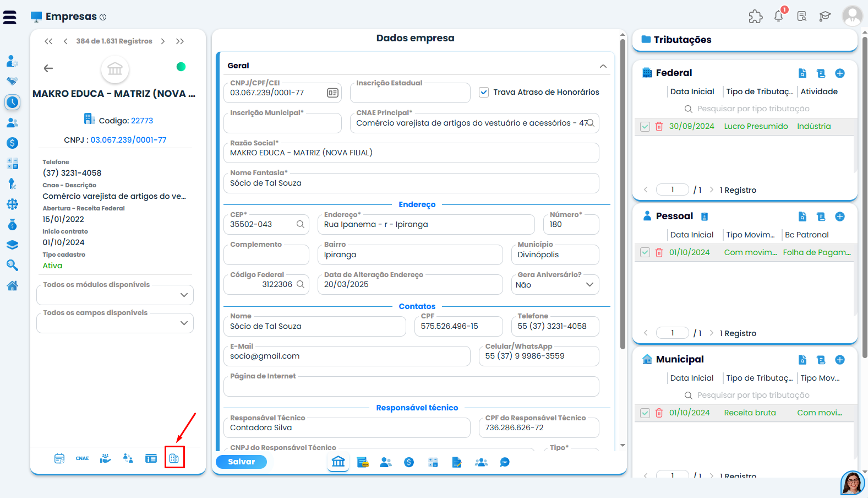The image size is (868, 498).
Task: Click the Dados empresa form vertical scrollbar
Action: tap(623, 193)
